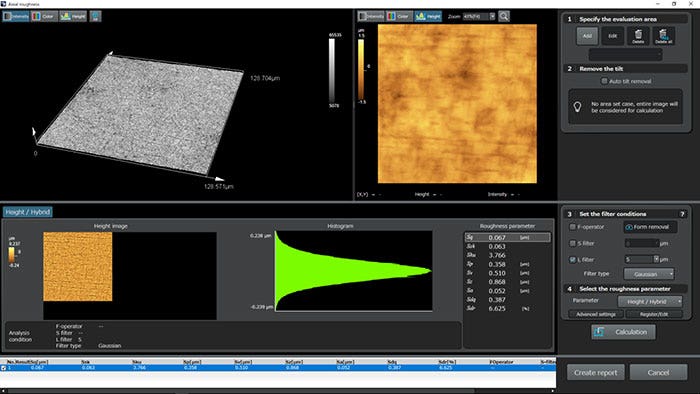This screenshot has width=700, height=394.
Task: Uncheck the L filter checkbox
Action: tap(572, 259)
